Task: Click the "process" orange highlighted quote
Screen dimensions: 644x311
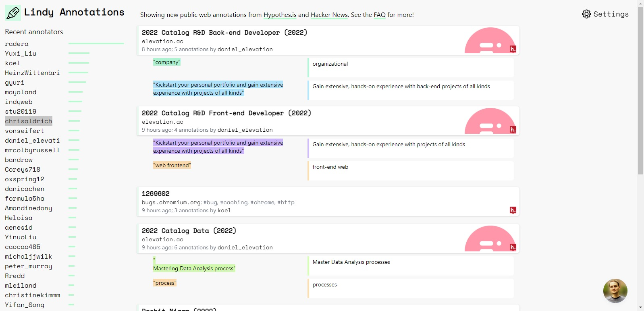Action: coord(165,283)
